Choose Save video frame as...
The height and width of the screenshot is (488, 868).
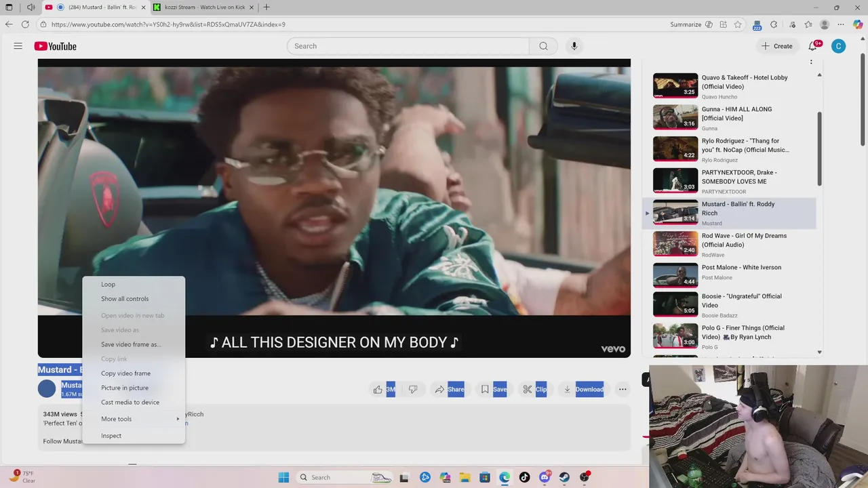[134, 344]
